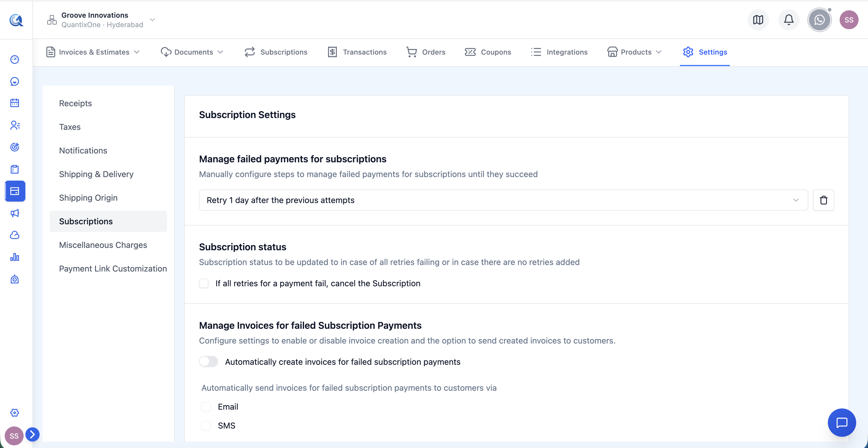Open the sidebar settings gear icon

pos(14,413)
